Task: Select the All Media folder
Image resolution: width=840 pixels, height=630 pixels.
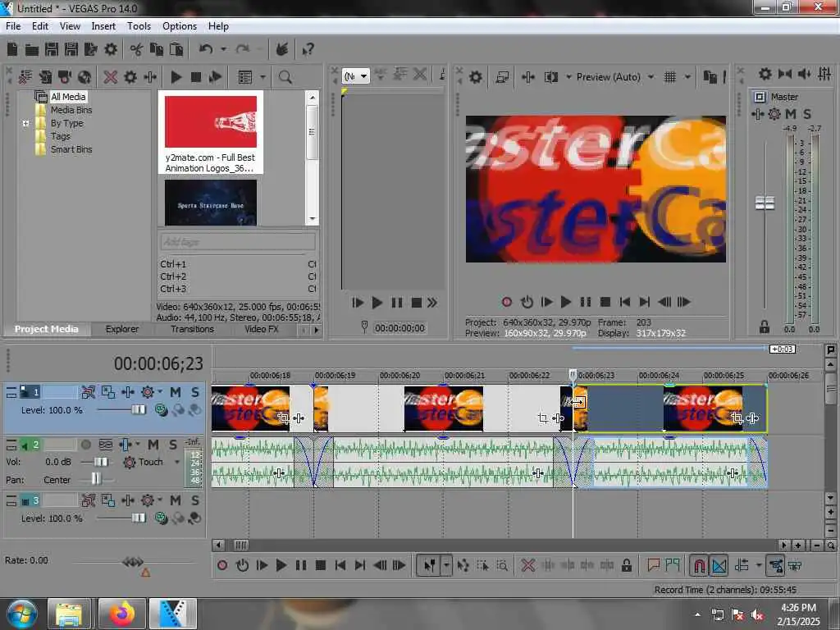Action: pyautogui.click(x=68, y=97)
